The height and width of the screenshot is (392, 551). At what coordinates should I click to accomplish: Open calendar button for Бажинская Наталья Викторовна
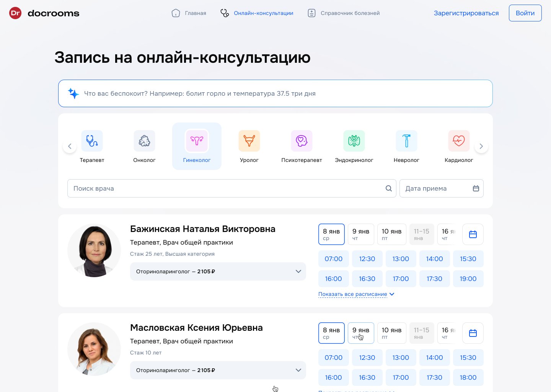473,234
